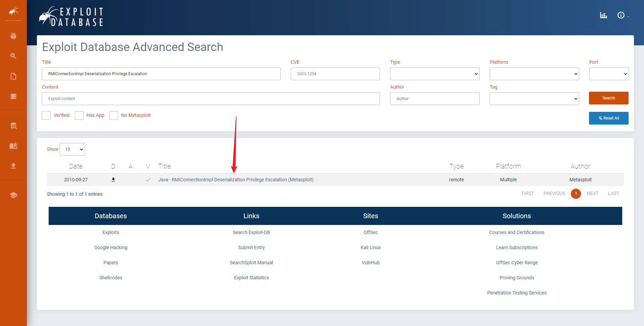Click the verified checkmark on Java exploit row

[x=148, y=180]
